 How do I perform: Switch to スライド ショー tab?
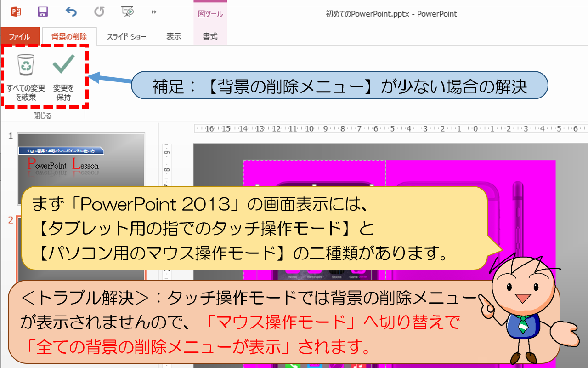127,37
